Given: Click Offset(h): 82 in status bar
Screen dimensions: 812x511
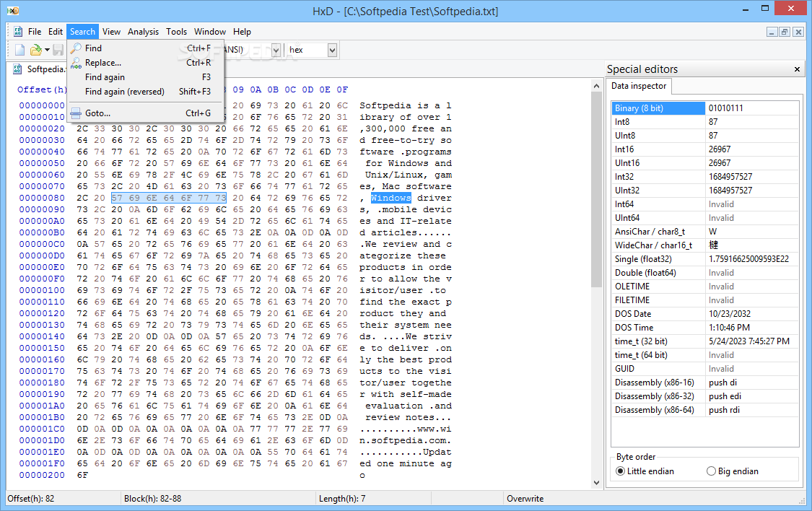Looking at the screenshot, I should tap(30, 499).
